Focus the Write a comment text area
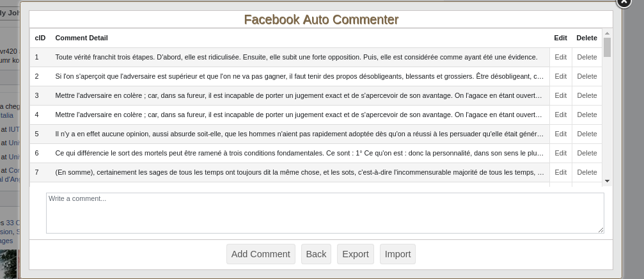The width and height of the screenshot is (644, 279). point(325,213)
